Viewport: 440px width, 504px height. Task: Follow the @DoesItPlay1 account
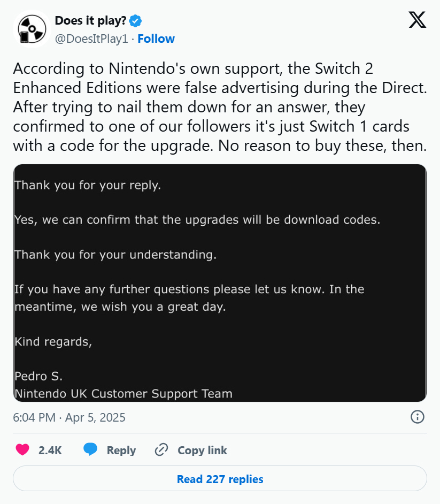tap(156, 39)
